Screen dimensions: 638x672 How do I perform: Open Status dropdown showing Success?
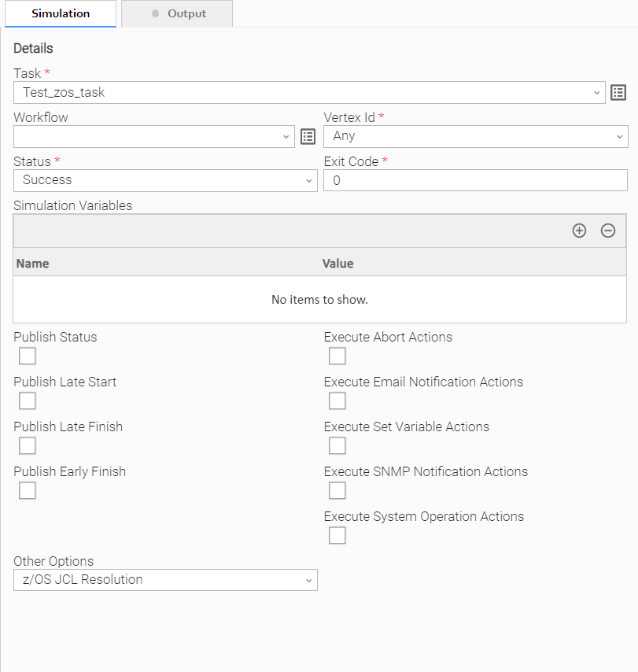pyautogui.click(x=308, y=181)
